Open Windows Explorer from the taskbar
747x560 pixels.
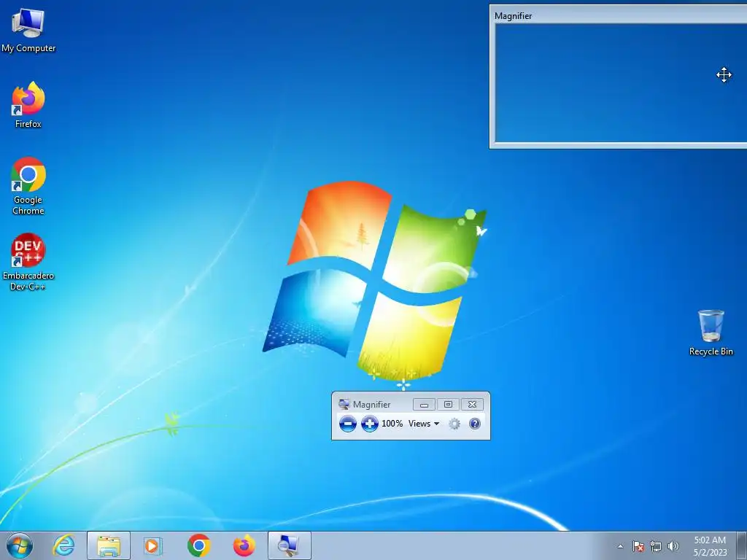(109, 545)
